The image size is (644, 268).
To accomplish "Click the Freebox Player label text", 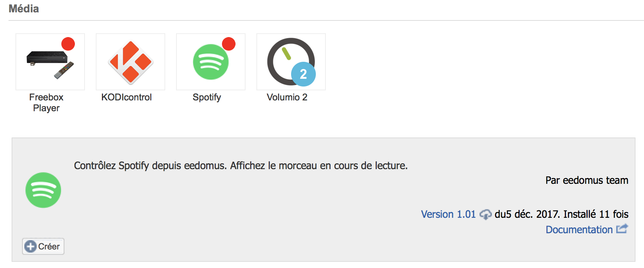I will 46,103.
